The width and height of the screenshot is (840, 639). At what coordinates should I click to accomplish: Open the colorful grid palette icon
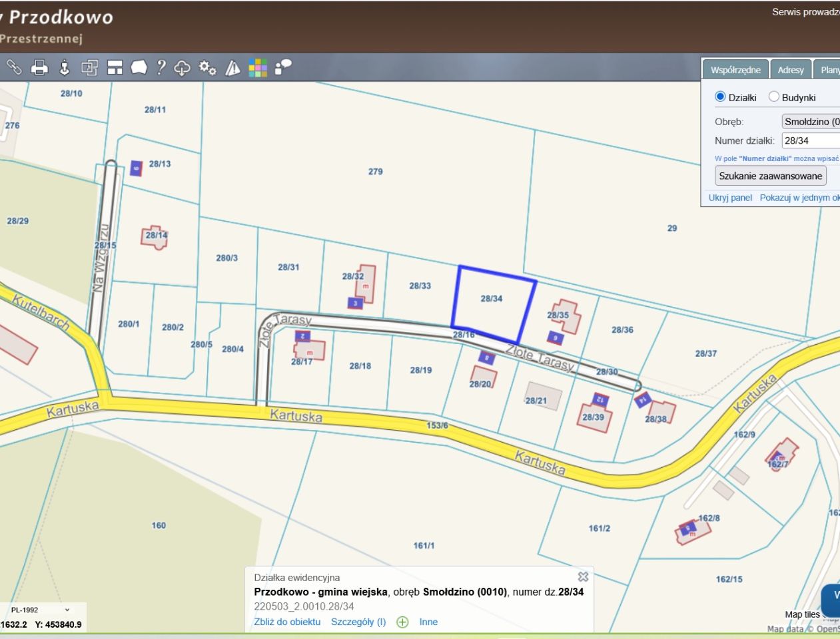(x=258, y=68)
